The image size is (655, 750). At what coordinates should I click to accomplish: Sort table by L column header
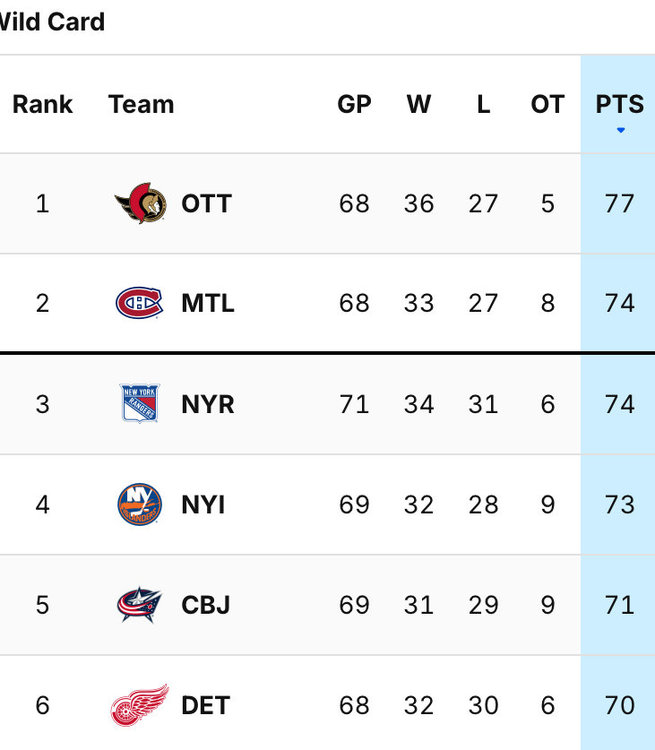click(x=483, y=104)
